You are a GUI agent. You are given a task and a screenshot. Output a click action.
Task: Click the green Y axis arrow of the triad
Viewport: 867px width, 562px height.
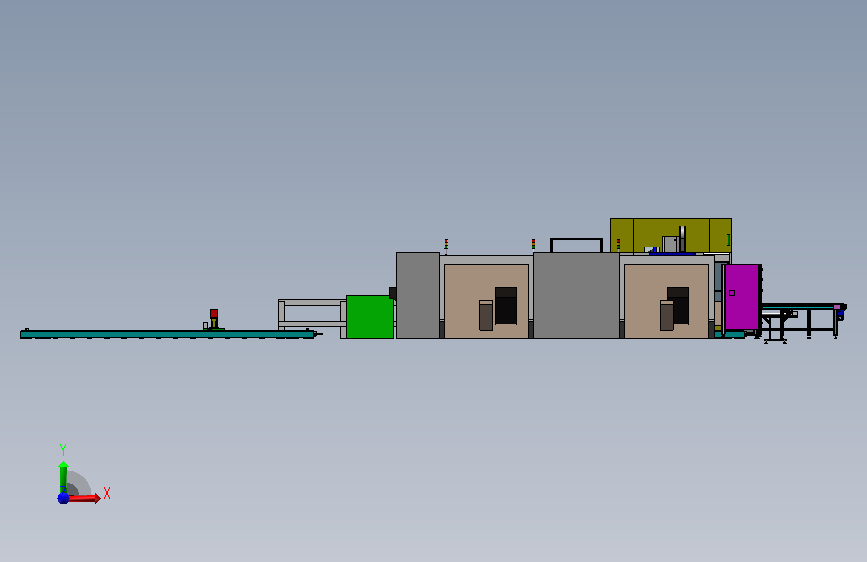tap(64, 477)
